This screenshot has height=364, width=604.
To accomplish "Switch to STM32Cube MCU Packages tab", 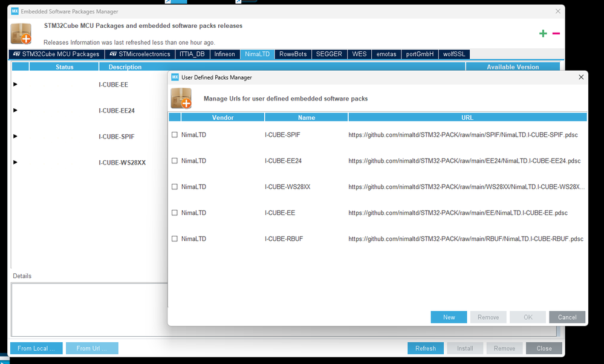I will coord(56,54).
